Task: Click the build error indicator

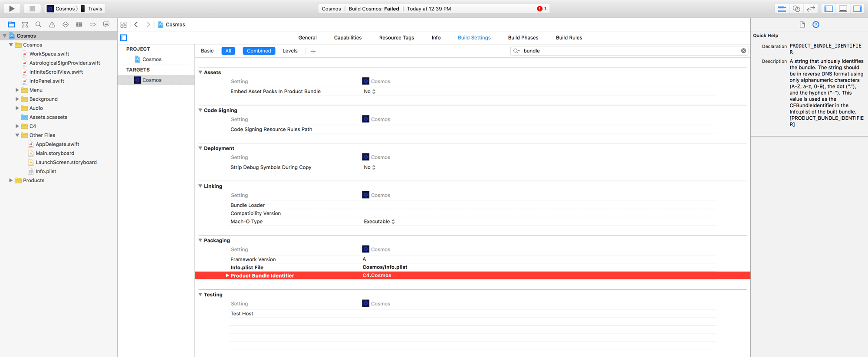Action: (542, 9)
